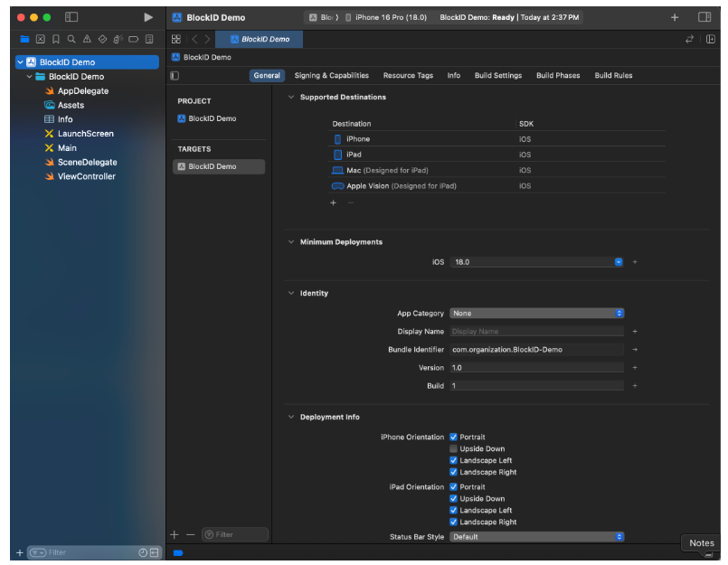Click the Run (play) button
This screenshot has height=565, width=728.
pyautogui.click(x=148, y=17)
